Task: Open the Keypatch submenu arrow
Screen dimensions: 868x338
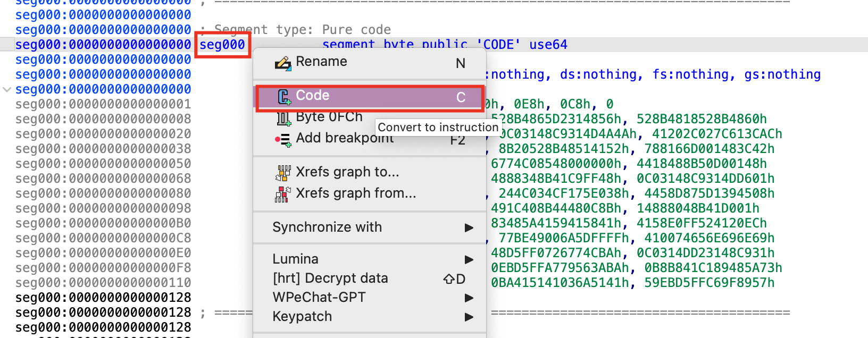Action: pyautogui.click(x=469, y=317)
